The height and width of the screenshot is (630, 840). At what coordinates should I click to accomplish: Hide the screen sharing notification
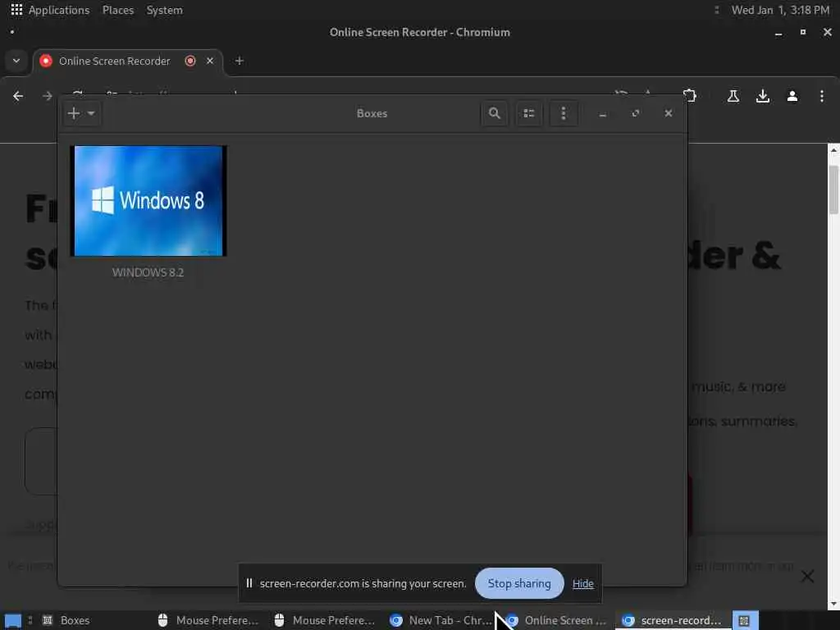tap(583, 584)
